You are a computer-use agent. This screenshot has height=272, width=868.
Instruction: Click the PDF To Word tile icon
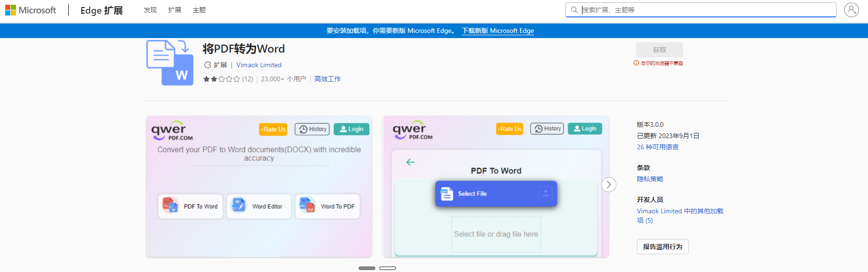(170, 206)
